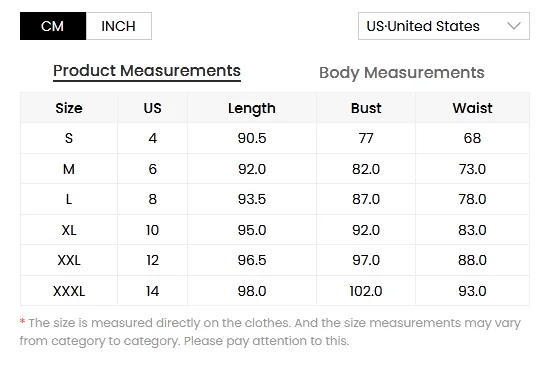Viewport: 545px width, 365px height.
Task: Click the Length column header
Action: [252, 108]
